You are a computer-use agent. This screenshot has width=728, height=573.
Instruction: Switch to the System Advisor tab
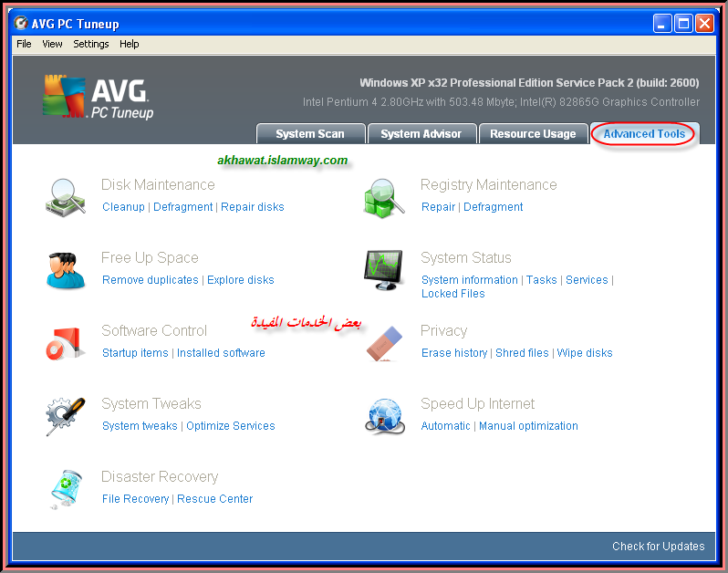[x=421, y=134]
